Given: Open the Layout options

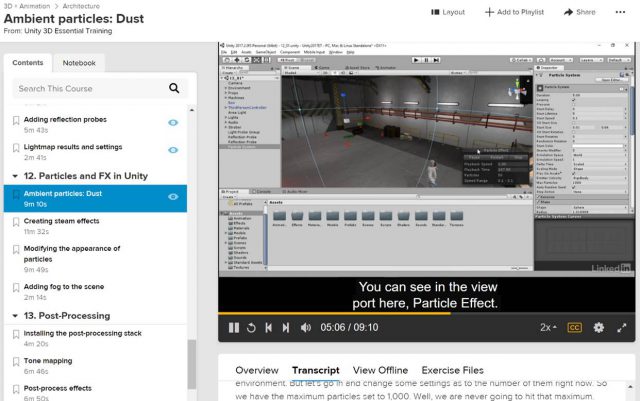Looking at the screenshot, I should tap(448, 12).
